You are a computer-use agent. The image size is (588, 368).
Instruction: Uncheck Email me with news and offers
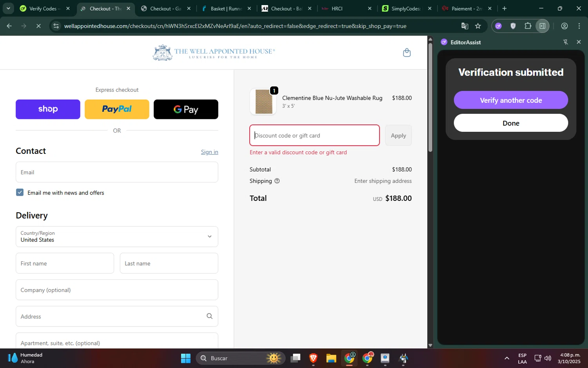20,193
